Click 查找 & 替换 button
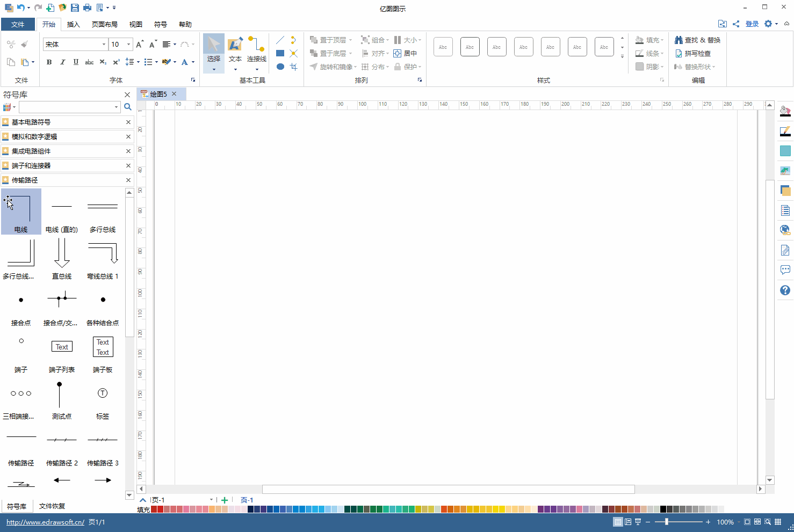Viewport: 794px width, 532px height. point(697,40)
